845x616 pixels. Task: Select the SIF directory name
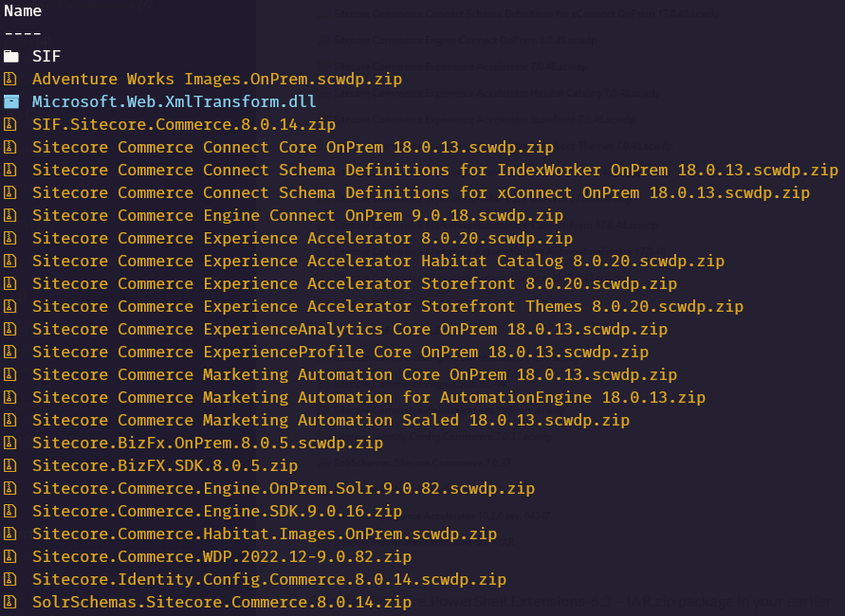tap(46, 56)
